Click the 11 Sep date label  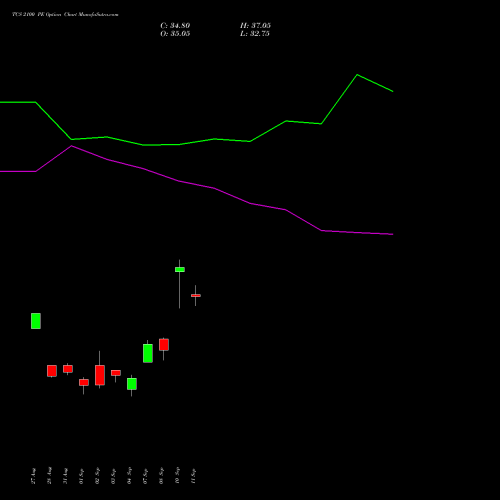tap(193, 476)
